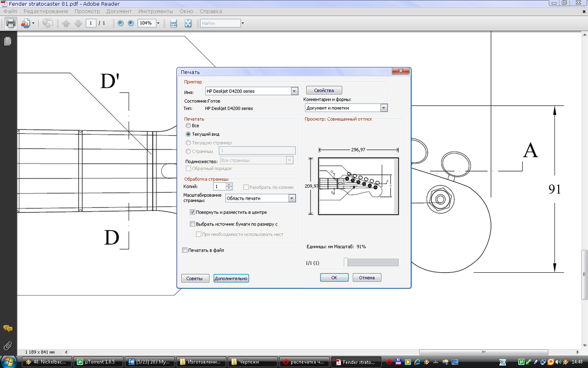Open the Comments panel icon in sidebar

[x=7, y=328]
